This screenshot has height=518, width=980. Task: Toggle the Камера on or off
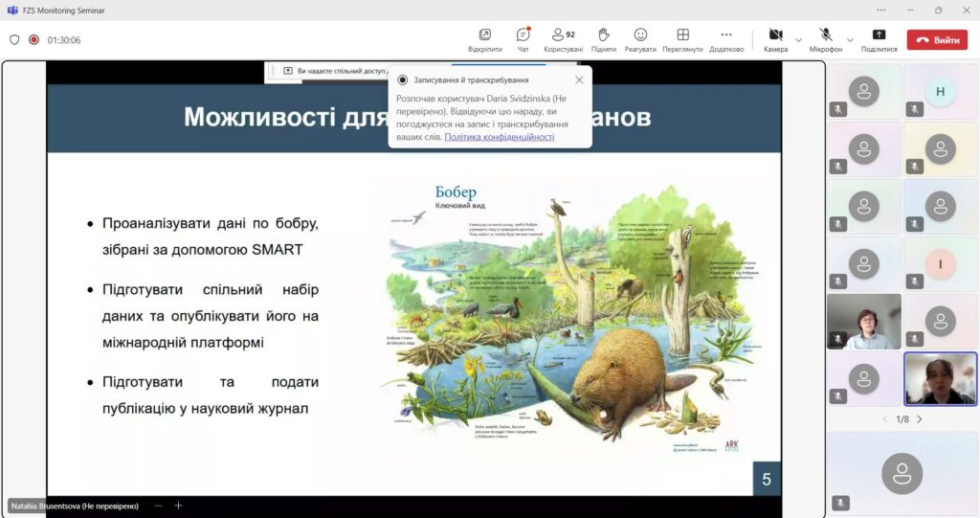point(775,40)
